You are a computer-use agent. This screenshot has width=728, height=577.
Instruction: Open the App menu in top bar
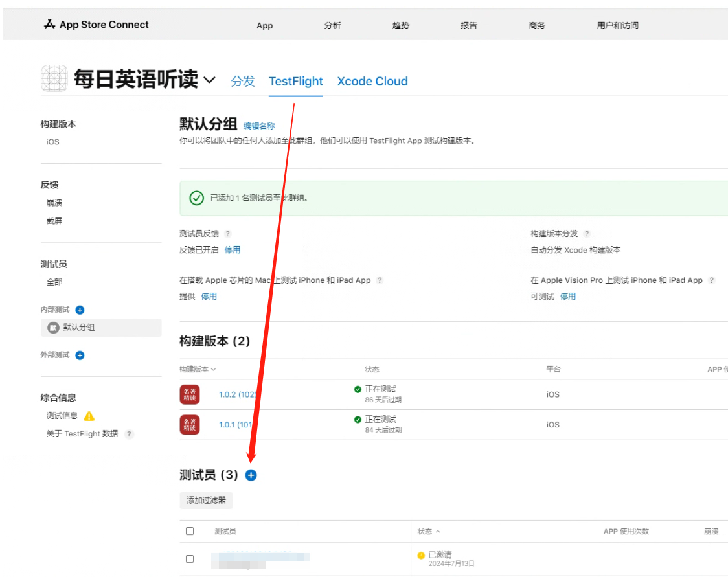click(265, 25)
